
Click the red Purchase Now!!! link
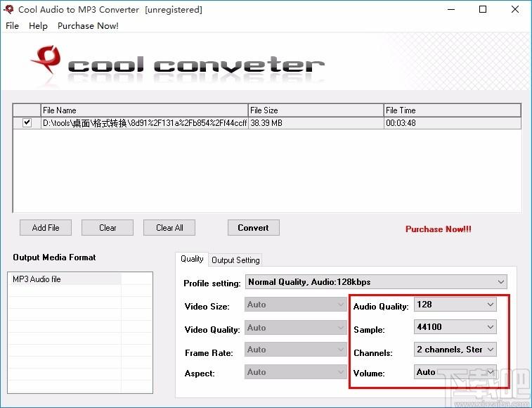(439, 229)
